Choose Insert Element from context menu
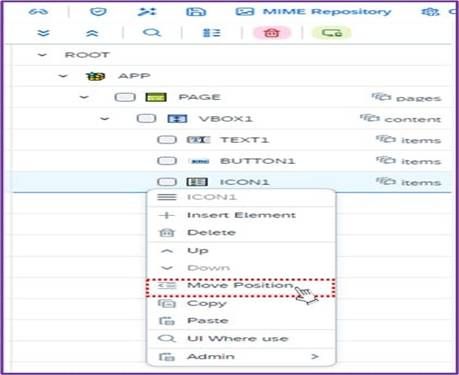 point(241,215)
